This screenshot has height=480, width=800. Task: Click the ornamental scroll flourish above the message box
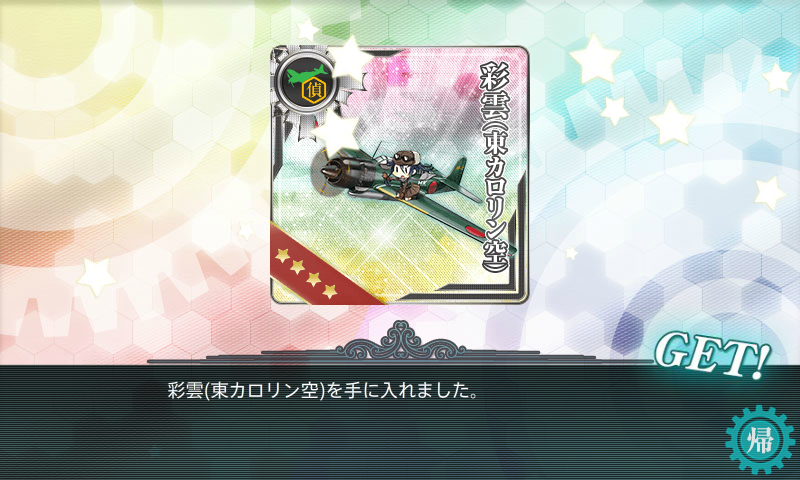coord(401,341)
